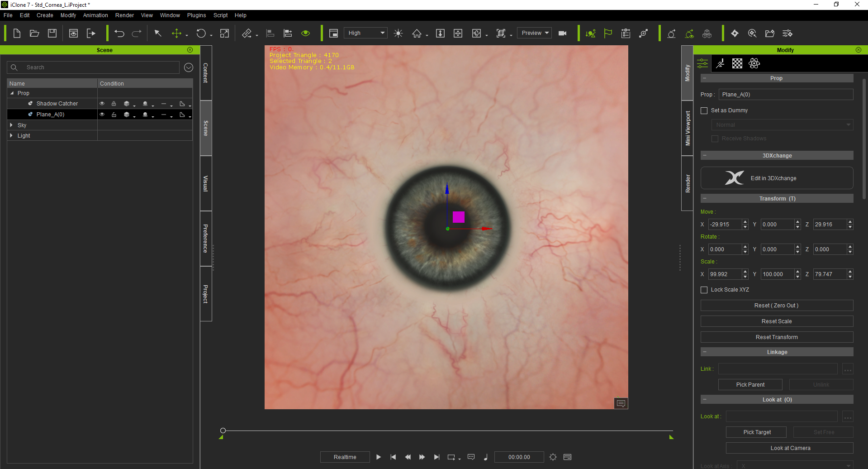This screenshot has width=868, height=469.
Task: Click the sliders with diamond icon in toolbar
Action: [787, 33]
